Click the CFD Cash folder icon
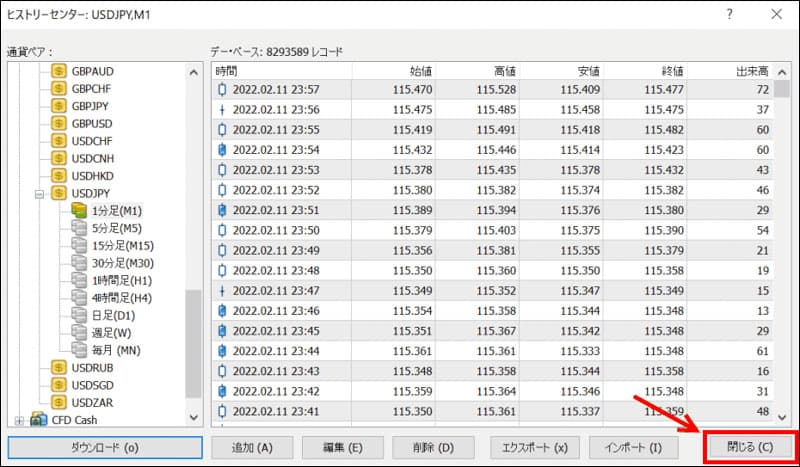This screenshot has height=467, width=800. click(x=40, y=419)
